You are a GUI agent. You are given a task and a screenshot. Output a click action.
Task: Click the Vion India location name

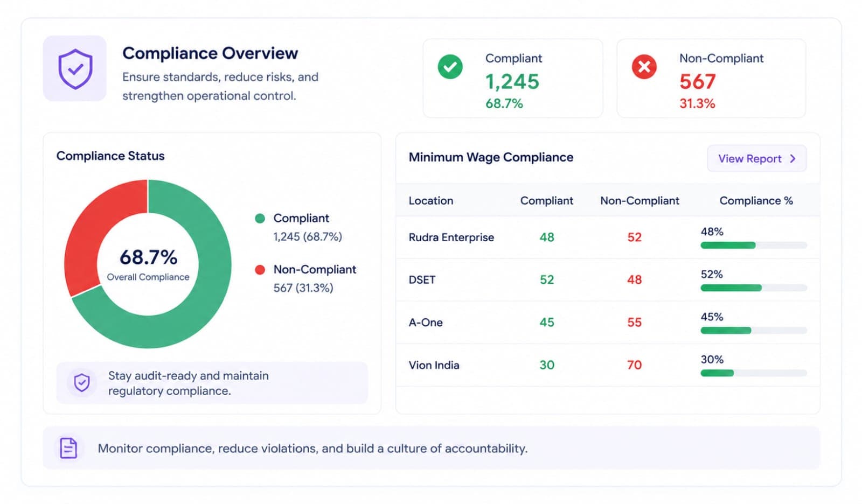point(434,365)
